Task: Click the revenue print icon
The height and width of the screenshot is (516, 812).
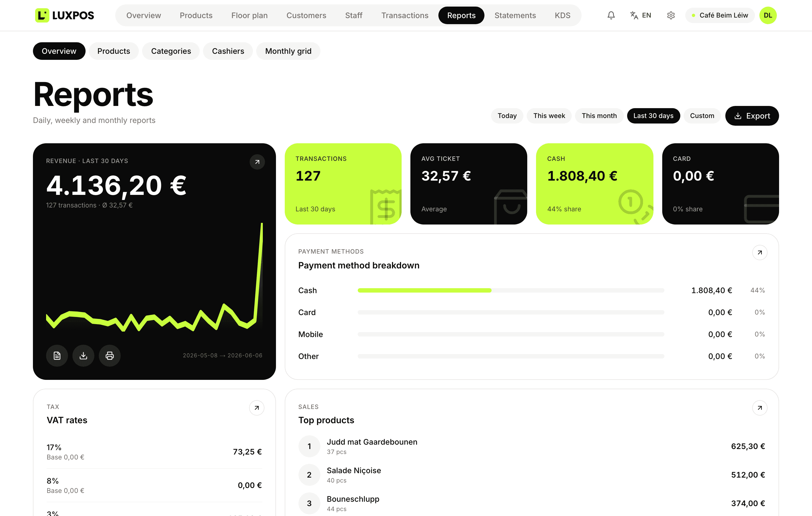Action: click(x=110, y=355)
